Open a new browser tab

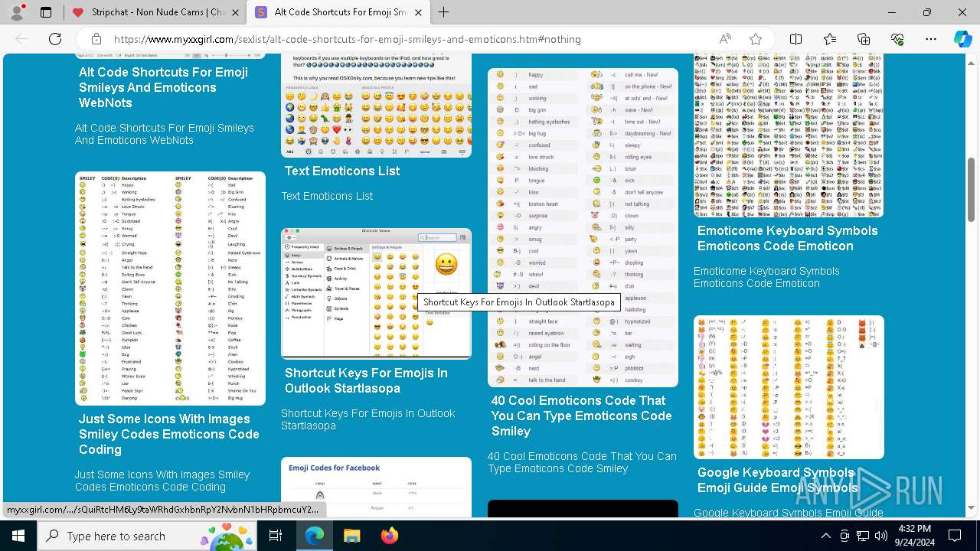(444, 12)
